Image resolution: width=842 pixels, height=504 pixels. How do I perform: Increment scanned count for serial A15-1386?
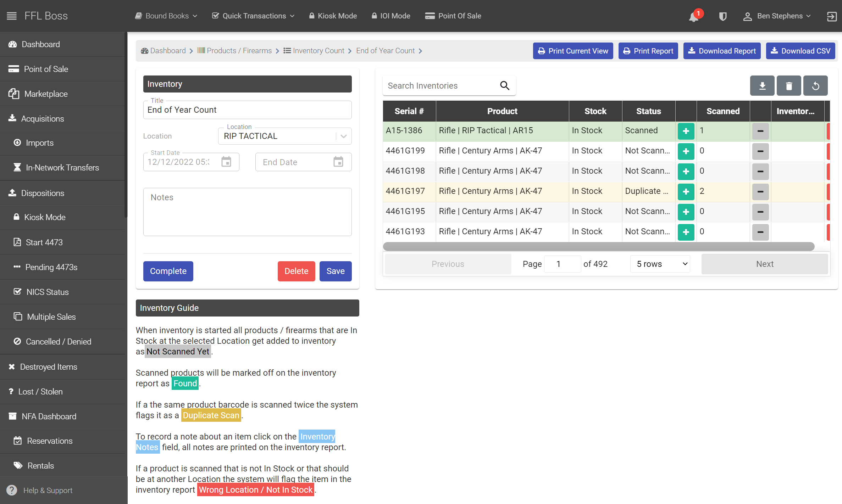[x=686, y=131]
